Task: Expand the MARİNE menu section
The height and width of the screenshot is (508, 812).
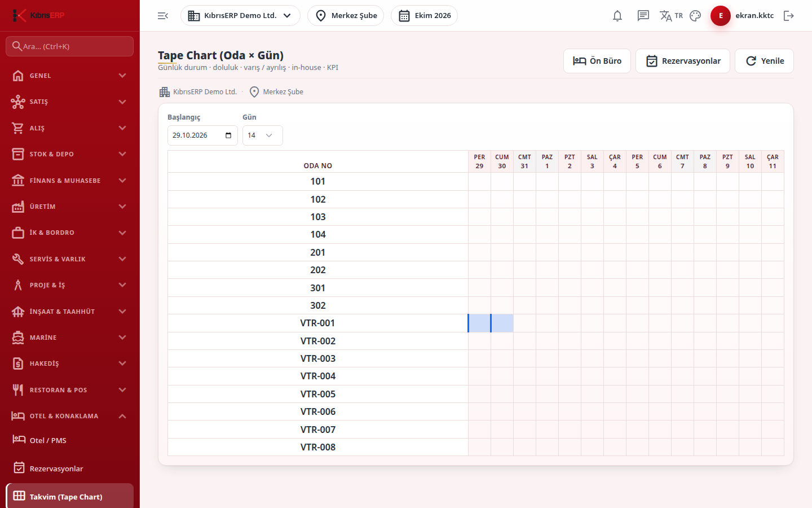Action: (70, 338)
